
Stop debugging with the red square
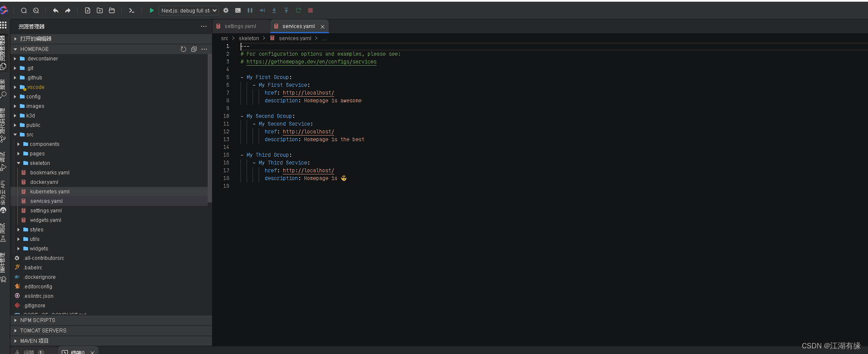310,10
